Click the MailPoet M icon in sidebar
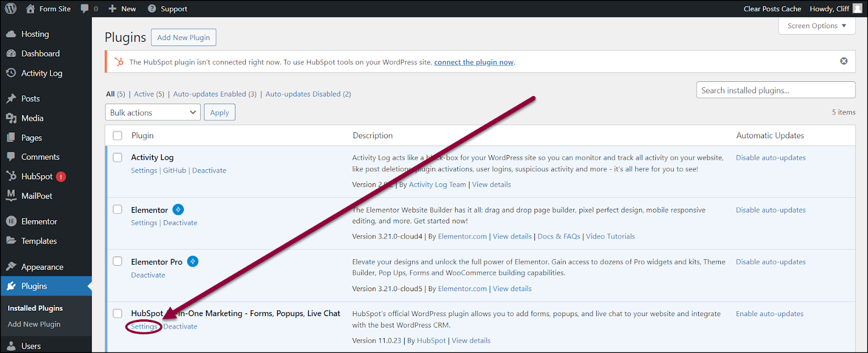868x353 pixels. click(11, 196)
